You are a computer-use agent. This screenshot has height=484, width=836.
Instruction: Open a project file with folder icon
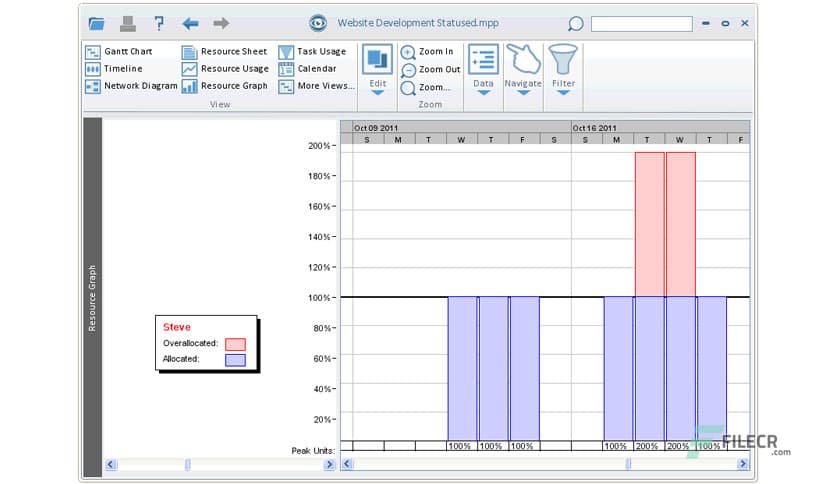pos(97,23)
